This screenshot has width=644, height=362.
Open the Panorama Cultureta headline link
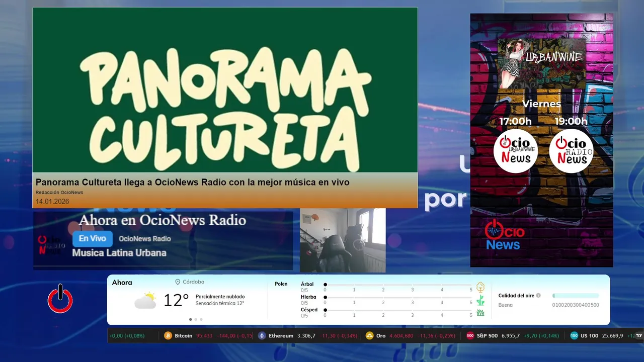[x=192, y=182]
